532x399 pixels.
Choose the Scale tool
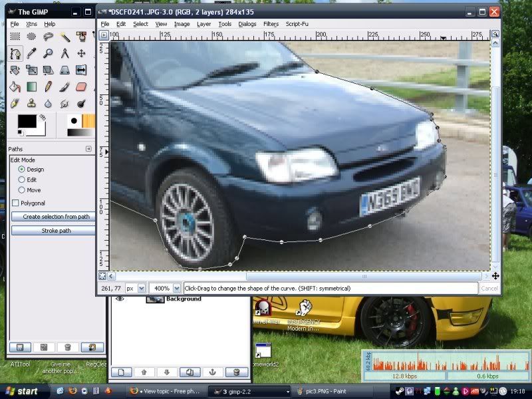click(x=31, y=70)
